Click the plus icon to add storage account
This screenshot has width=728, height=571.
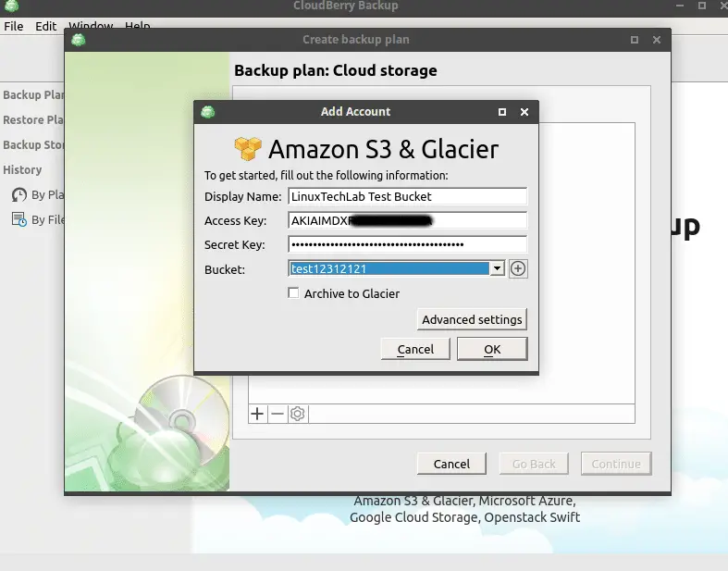tap(257, 414)
